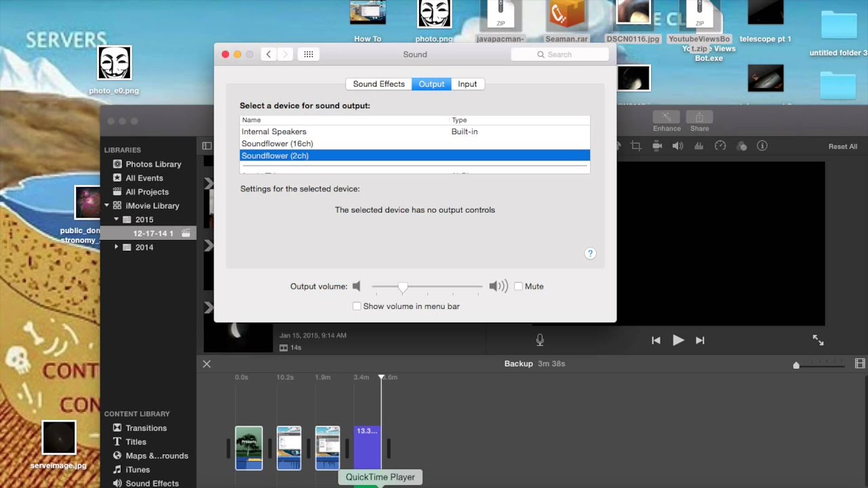Collapse the 2015 folder
Screen dimensions: 868x488
click(117, 220)
